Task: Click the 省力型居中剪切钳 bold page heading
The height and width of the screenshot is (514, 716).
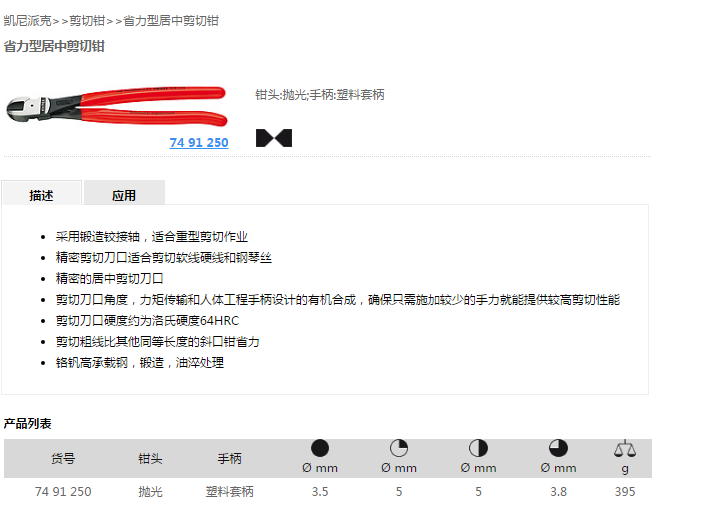Action: 54,46
